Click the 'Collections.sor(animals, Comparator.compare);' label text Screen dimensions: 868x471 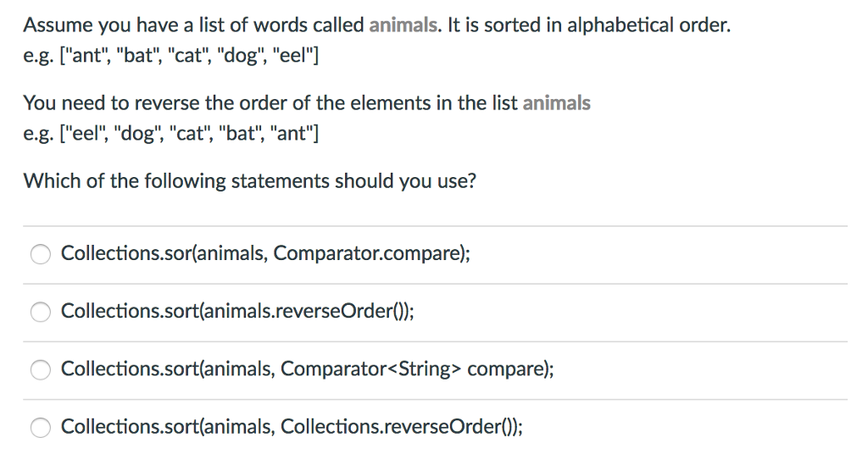coord(265,253)
